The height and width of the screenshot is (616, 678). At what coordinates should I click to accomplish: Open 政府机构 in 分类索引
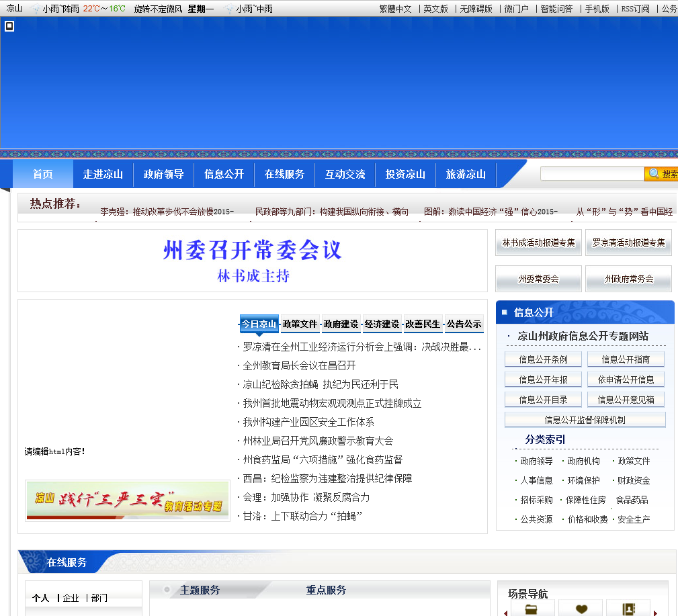click(583, 461)
